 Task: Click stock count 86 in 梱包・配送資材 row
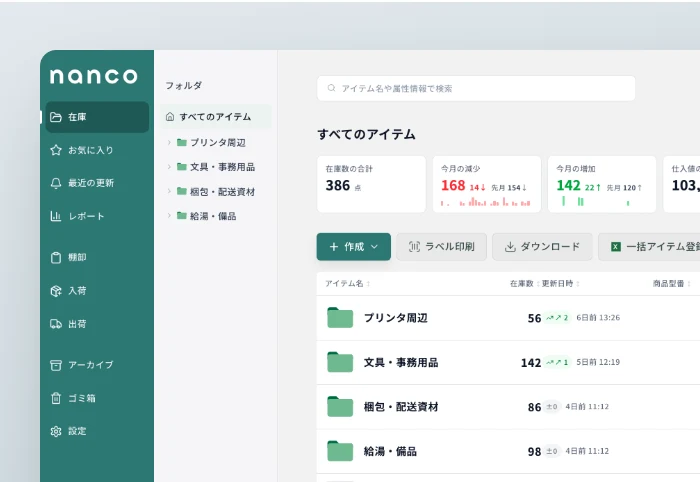coord(534,407)
